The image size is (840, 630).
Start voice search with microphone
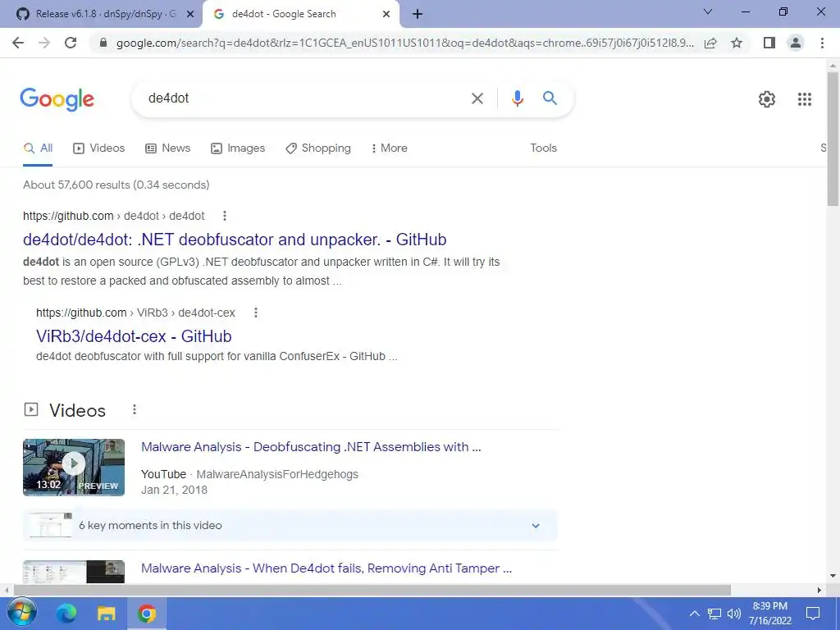pyautogui.click(x=518, y=98)
